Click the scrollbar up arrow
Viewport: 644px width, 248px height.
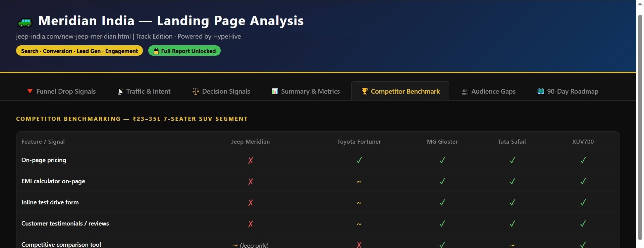pyautogui.click(x=640, y=4)
